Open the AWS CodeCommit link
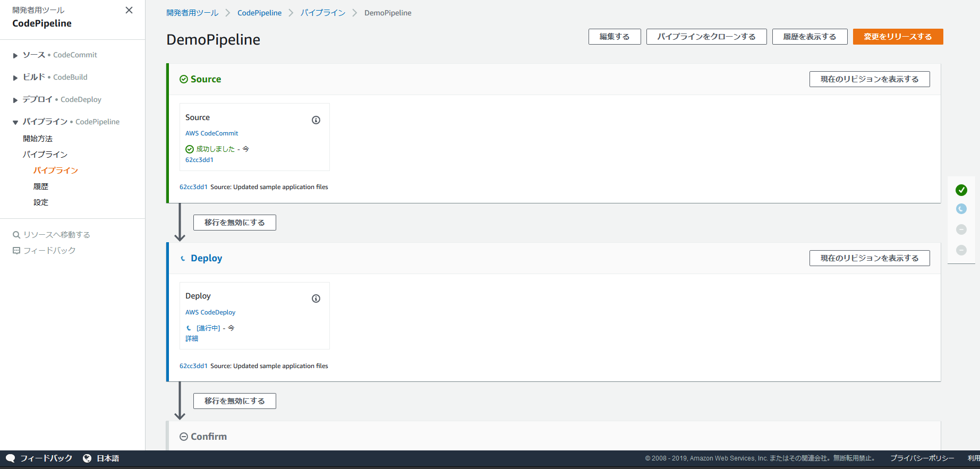This screenshot has width=980, height=469. pyautogui.click(x=211, y=133)
